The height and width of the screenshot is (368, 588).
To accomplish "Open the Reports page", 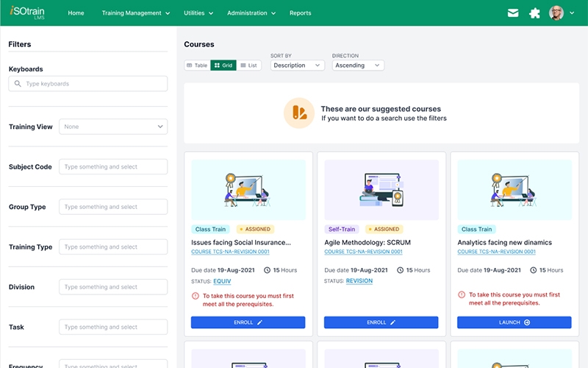I will point(300,13).
